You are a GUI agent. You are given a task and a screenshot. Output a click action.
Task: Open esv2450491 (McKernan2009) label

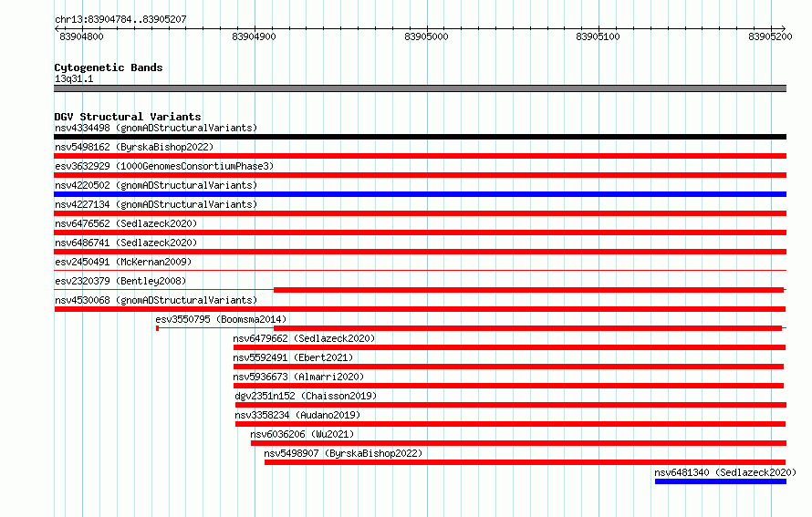pyautogui.click(x=123, y=262)
